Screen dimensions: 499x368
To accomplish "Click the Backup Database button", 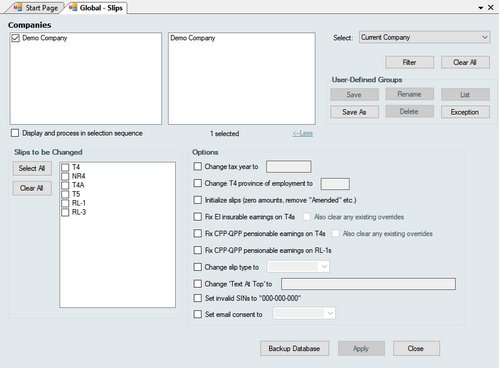I will [294, 349].
